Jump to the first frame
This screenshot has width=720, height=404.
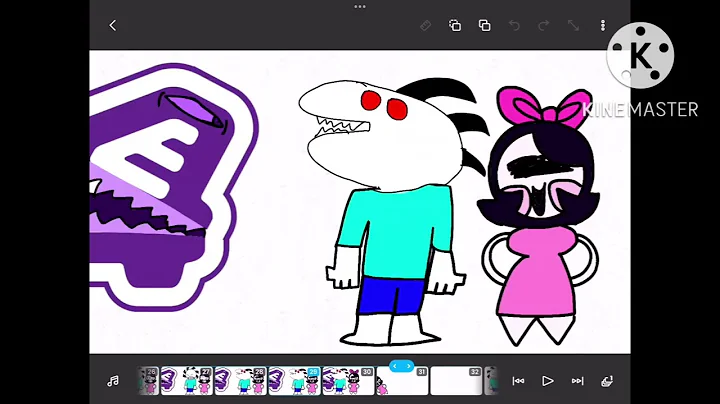coord(518,381)
